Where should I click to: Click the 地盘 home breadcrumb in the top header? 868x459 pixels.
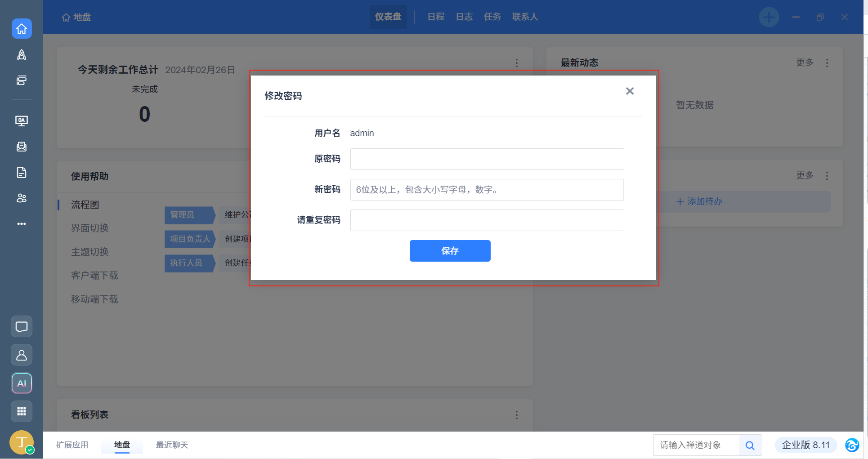coord(76,17)
